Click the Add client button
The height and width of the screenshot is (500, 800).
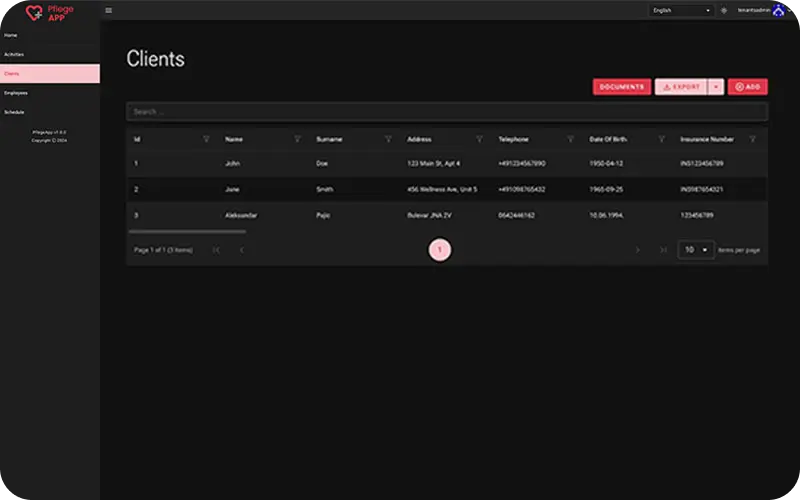pos(748,87)
